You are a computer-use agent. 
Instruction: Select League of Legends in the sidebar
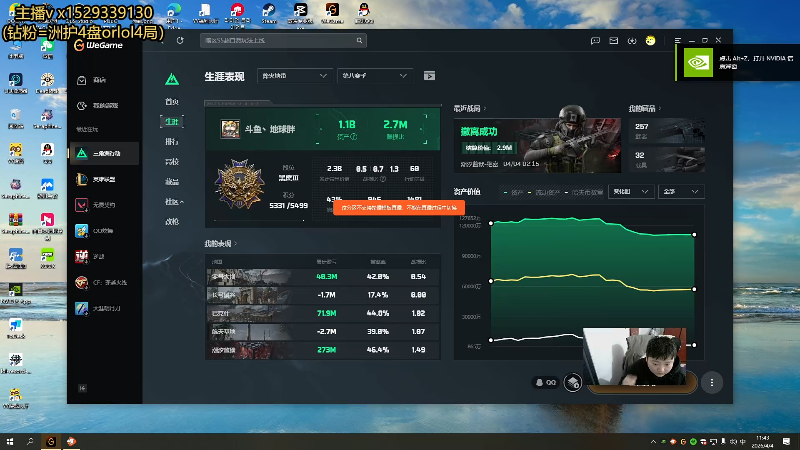coord(104,180)
